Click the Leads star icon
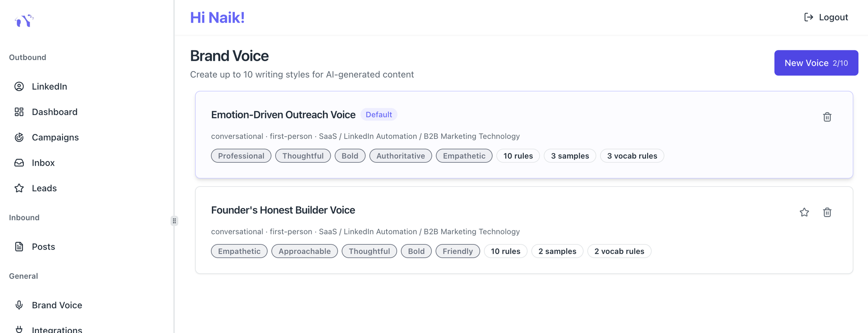 pos(19,188)
